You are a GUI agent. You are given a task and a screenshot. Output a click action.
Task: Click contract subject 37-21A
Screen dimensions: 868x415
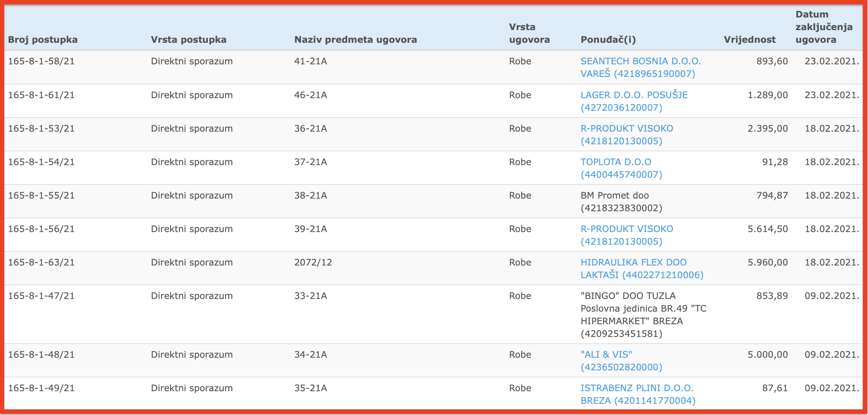[x=310, y=162]
